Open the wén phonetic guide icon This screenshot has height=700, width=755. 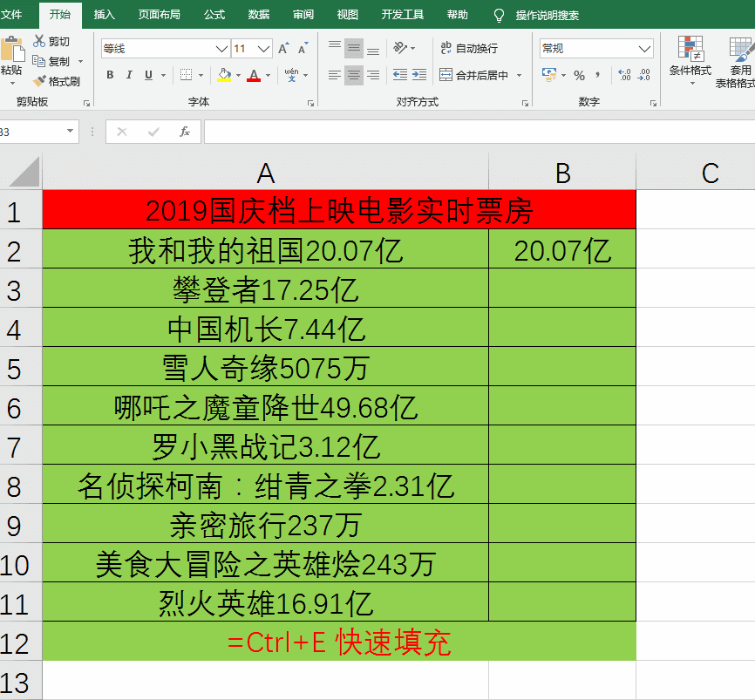point(291,75)
